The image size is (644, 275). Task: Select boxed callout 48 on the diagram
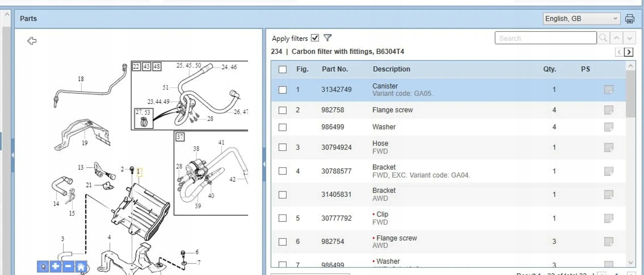157,67
